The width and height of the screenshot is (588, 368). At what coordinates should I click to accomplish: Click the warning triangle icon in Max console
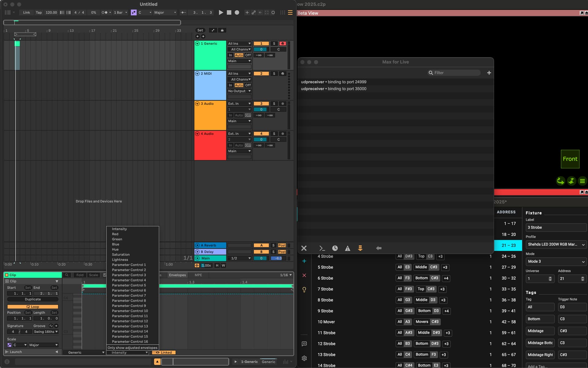pos(348,248)
